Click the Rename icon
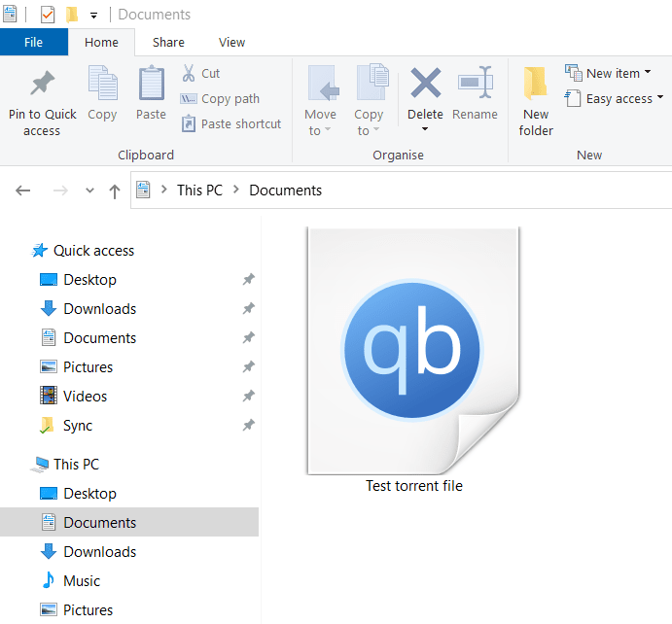The image size is (672, 624). point(476,82)
